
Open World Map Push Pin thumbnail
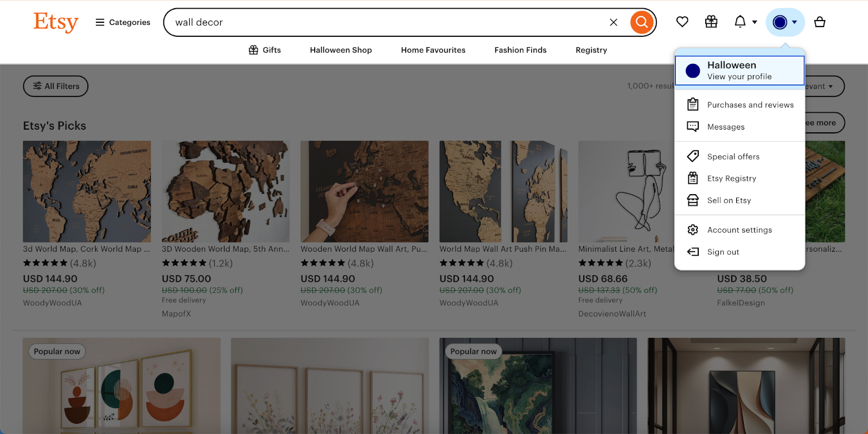pos(503,192)
